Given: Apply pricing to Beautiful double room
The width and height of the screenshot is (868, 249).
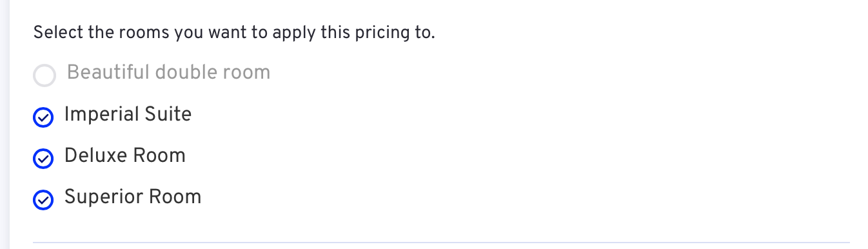Looking at the screenshot, I should 44,76.
